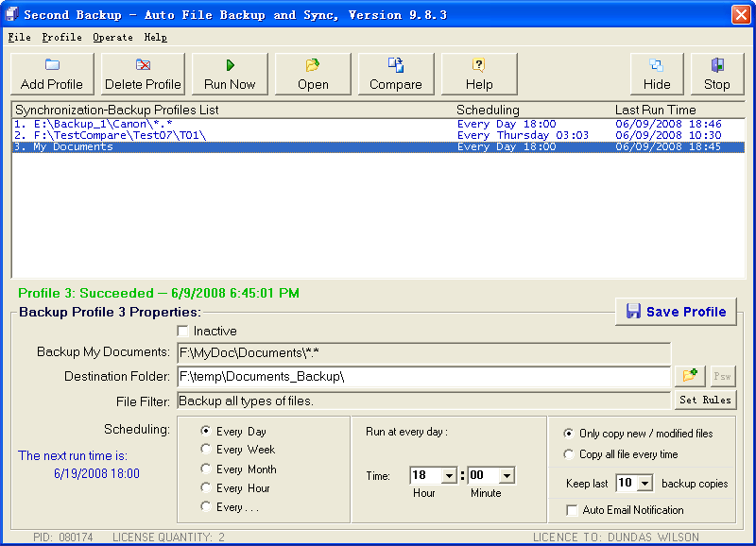The width and height of the screenshot is (756, 546).
Task: Click next run time '6/19/2008 18:00'
Action: click(x=96, y=473)
